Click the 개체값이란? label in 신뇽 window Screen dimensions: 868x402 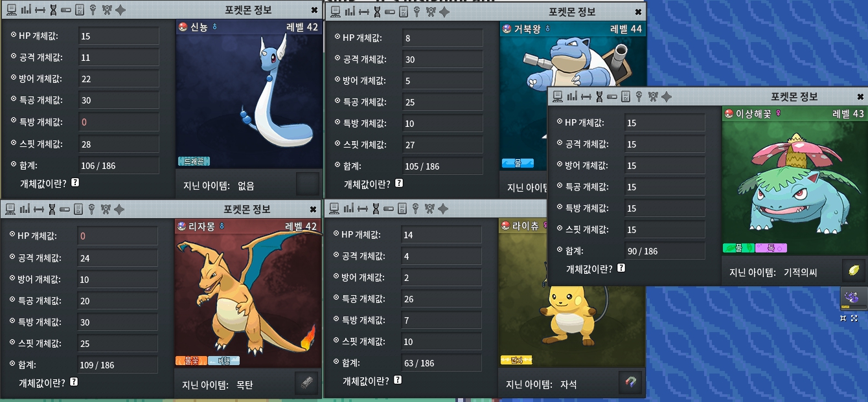point(43,183)
